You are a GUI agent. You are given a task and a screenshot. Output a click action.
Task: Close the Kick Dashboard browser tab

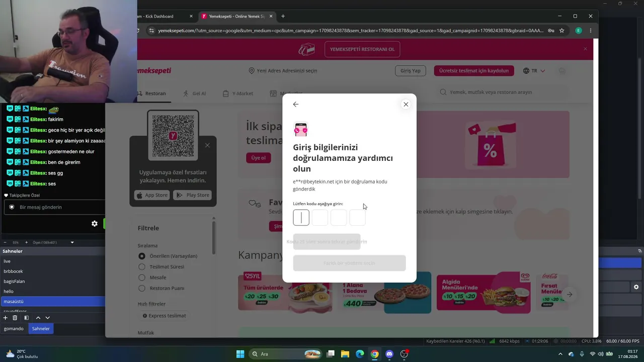(191, 16)
